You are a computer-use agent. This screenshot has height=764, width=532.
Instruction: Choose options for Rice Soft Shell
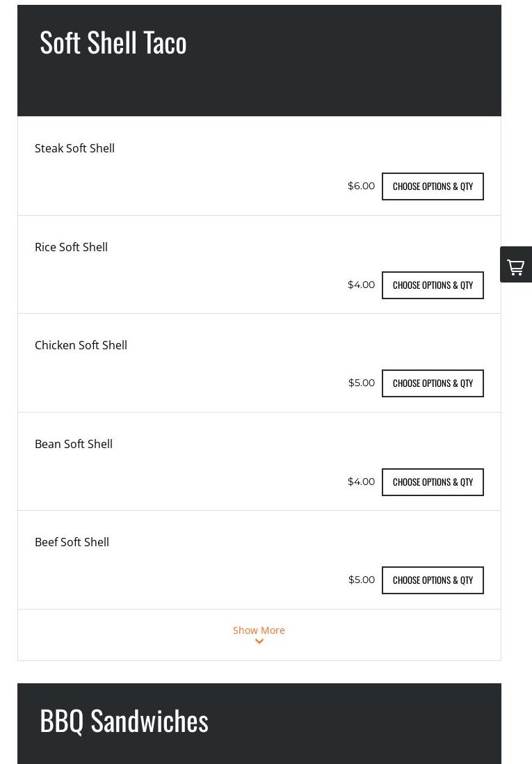coord(433,285)
